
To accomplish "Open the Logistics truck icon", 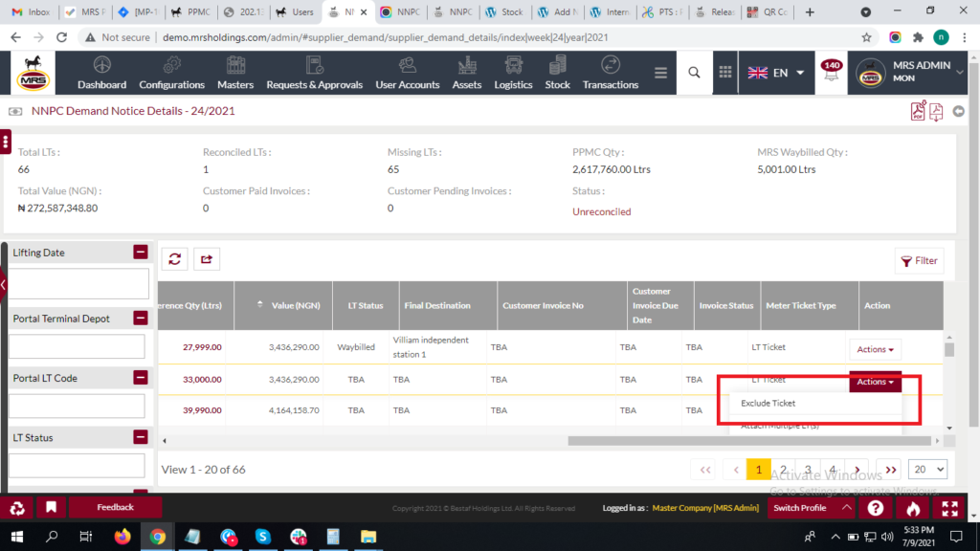I will [x=513, y=65].
